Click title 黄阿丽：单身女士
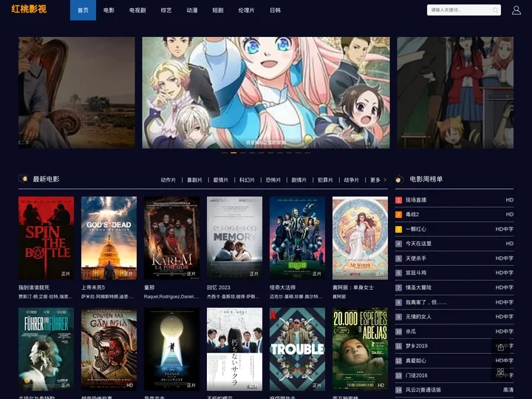Image resolution: width=532 pixels, height=399 pixels. click(353, 287)
